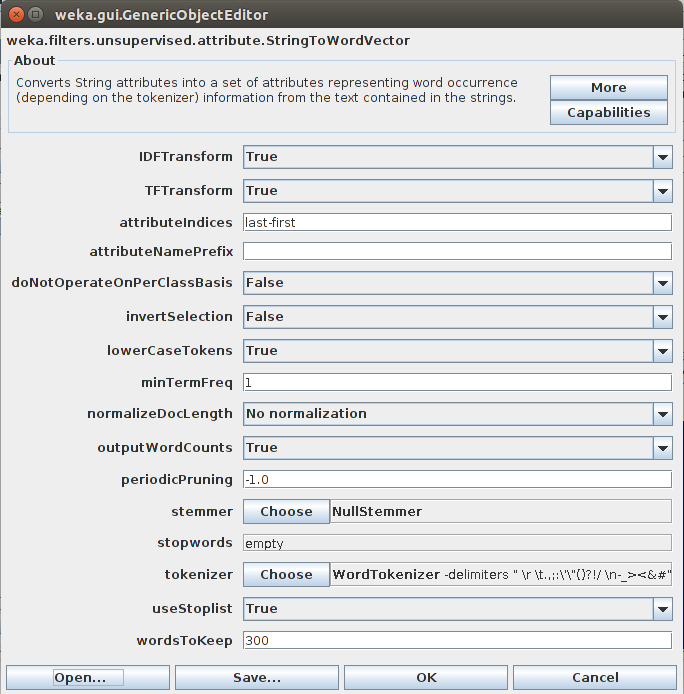
Task: Click Save... to store the configuration
Action: coord(257,678)
